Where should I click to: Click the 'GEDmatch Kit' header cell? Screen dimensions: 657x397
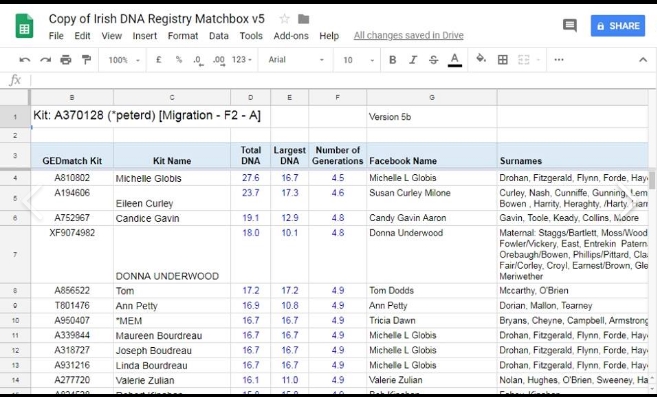pos(72,156)
